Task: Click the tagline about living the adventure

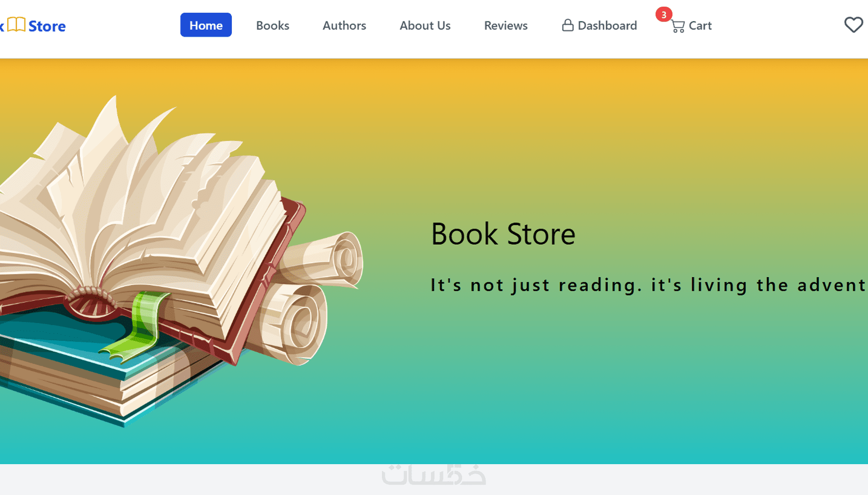Action: tap(648, 285)
